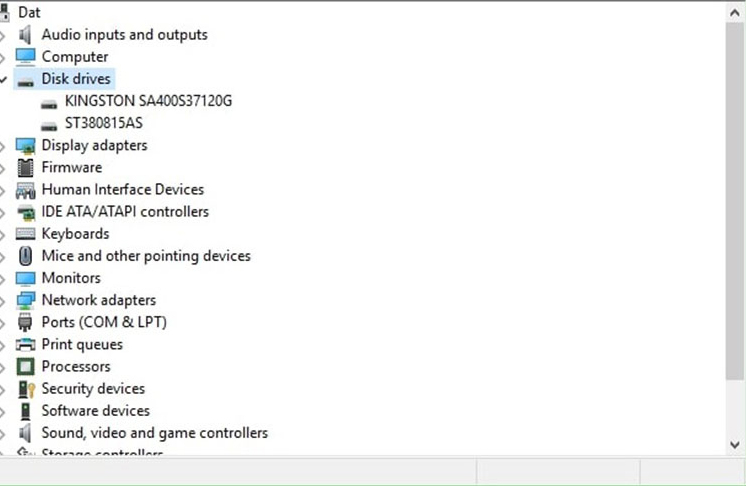Click the Display adapters icon
Screen dimensions: 746x486
pyautogui.click(x=25, y=146)
